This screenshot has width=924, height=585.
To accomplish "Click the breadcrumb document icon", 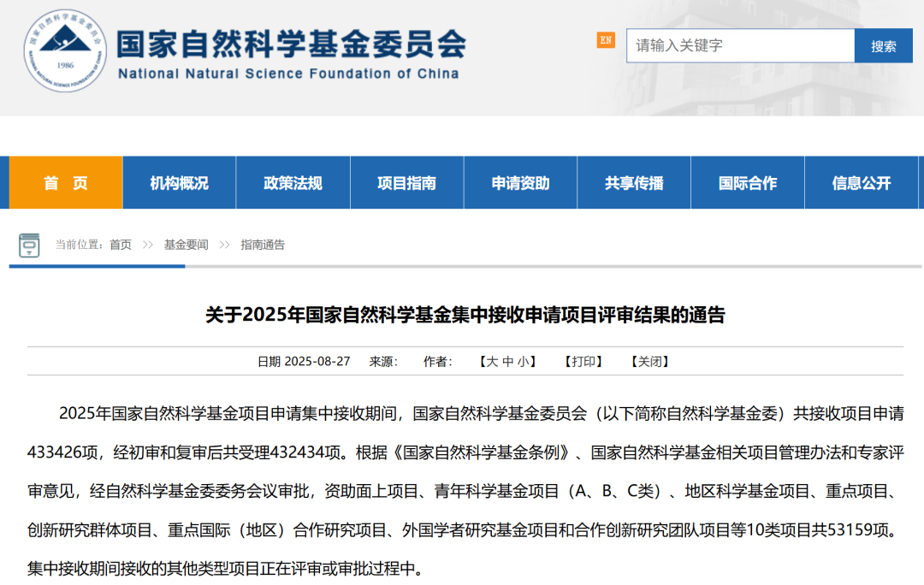I will tap(30, 245).
